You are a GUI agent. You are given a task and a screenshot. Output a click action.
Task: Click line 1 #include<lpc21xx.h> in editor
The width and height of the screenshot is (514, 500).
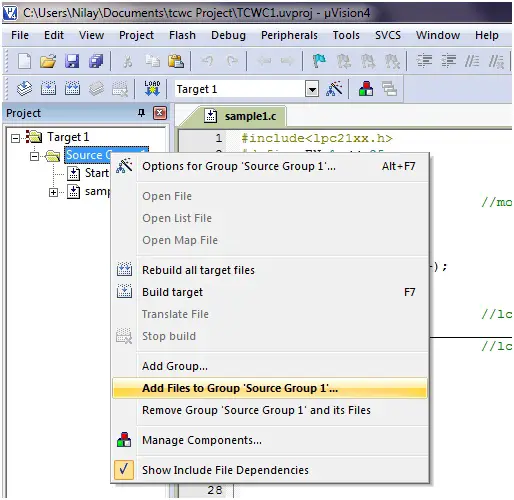(x=317, y=138)
